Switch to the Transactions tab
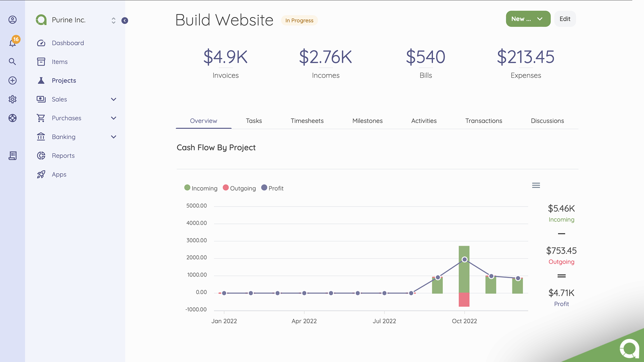Screen dimensions: 644x362 [x=483, y=121]
